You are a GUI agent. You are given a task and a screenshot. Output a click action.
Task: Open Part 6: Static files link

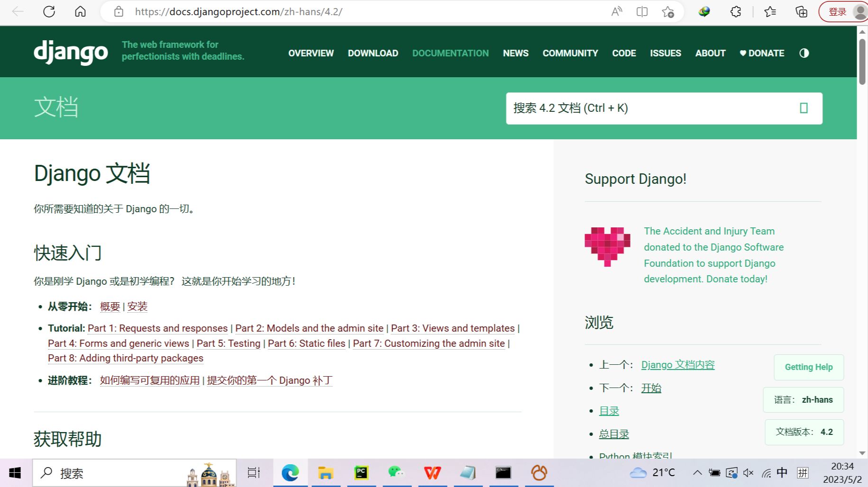(307, 343)
